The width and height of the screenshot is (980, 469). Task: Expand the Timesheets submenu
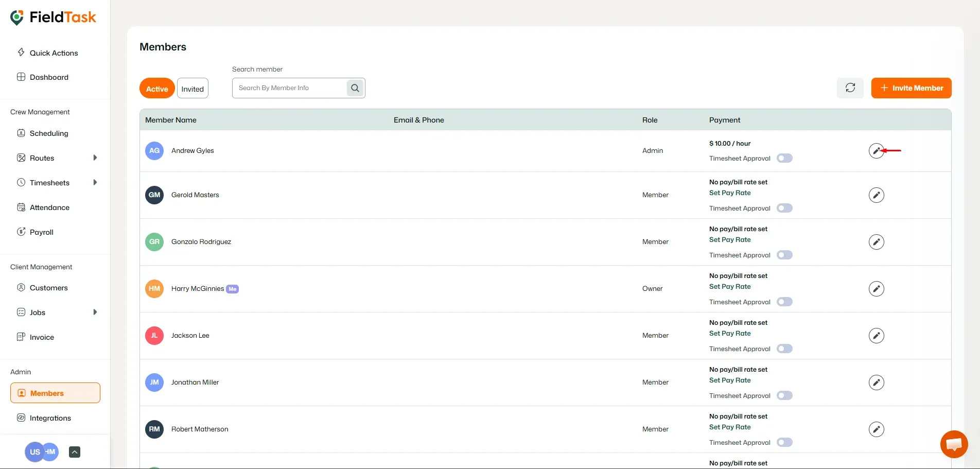95,182
